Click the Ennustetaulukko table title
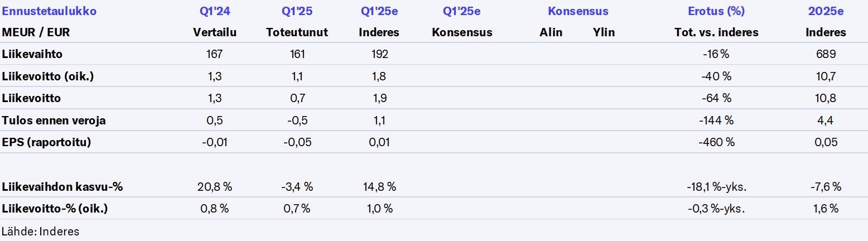Viewport: 868px width, 241px height. pos(50,11)
